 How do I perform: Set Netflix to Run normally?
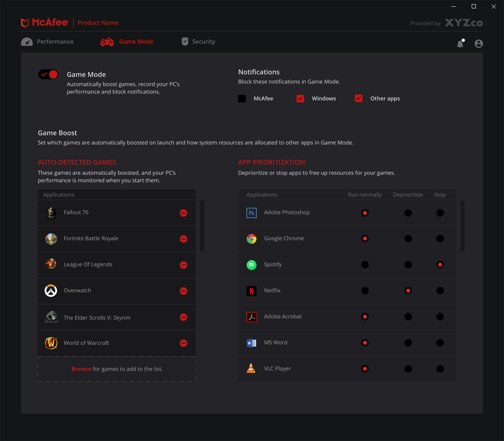click(x=365, y=291)
